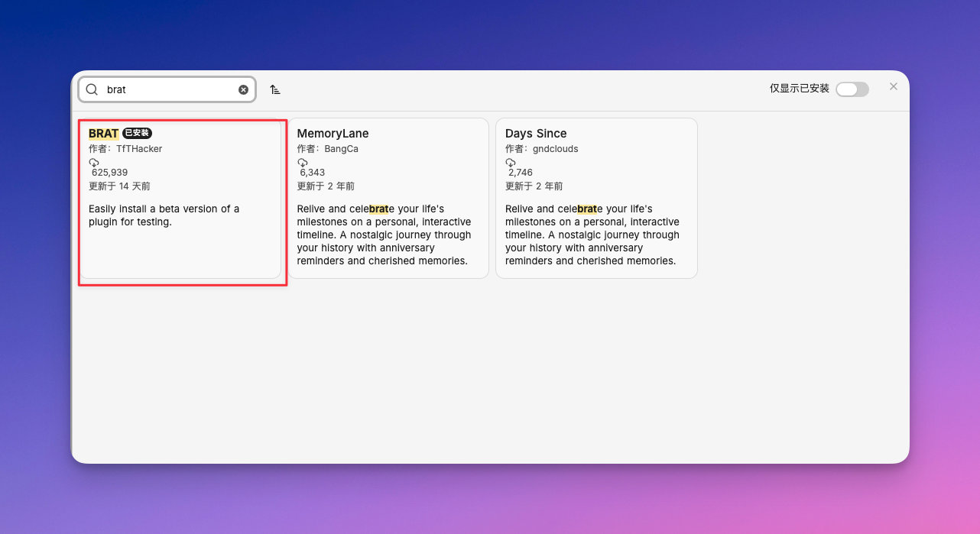Image resolution: width=980 pixels, height=534 pixels.
Task: Click the Days Since download count 2,746
Action: tap(521, 173)
